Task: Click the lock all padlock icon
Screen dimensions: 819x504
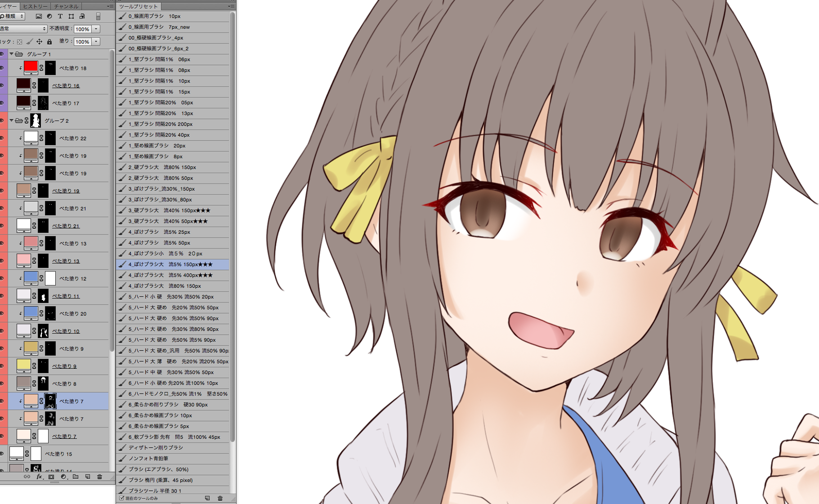Action: [x=49, y=42]
